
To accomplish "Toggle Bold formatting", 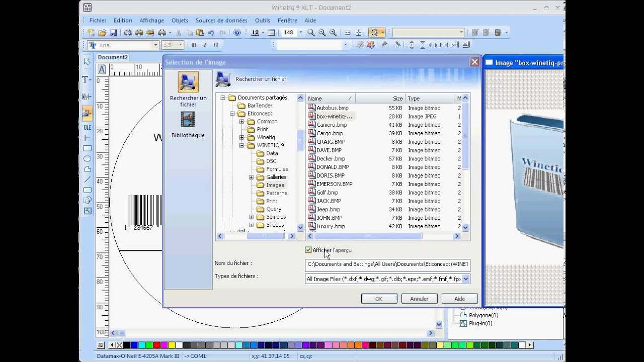I will (x=194, y=45).
